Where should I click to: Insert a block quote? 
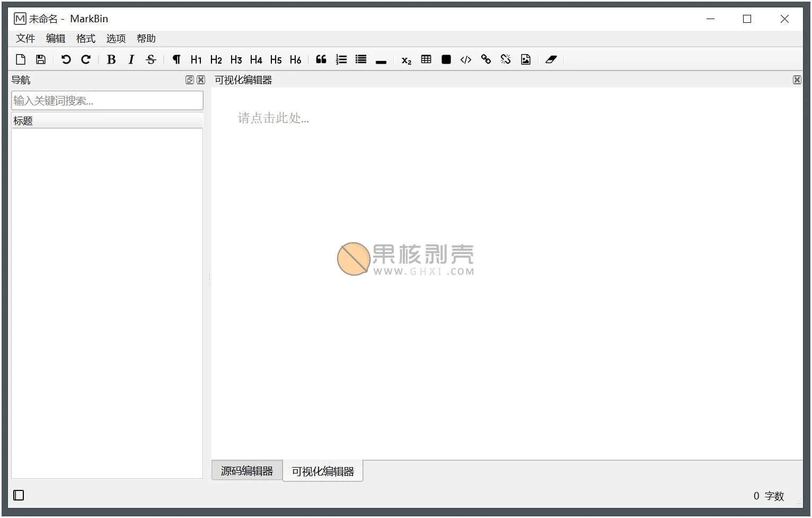(x=321, y=59)
